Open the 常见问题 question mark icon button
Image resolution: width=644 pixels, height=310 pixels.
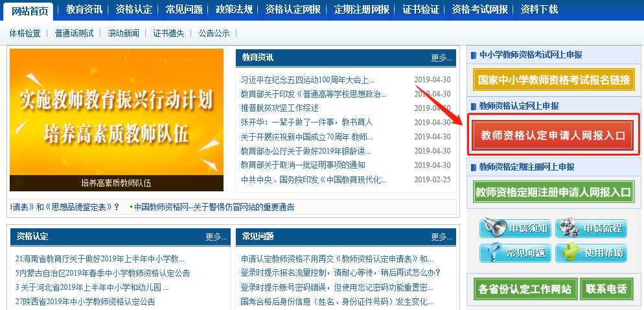click(515, 253)
